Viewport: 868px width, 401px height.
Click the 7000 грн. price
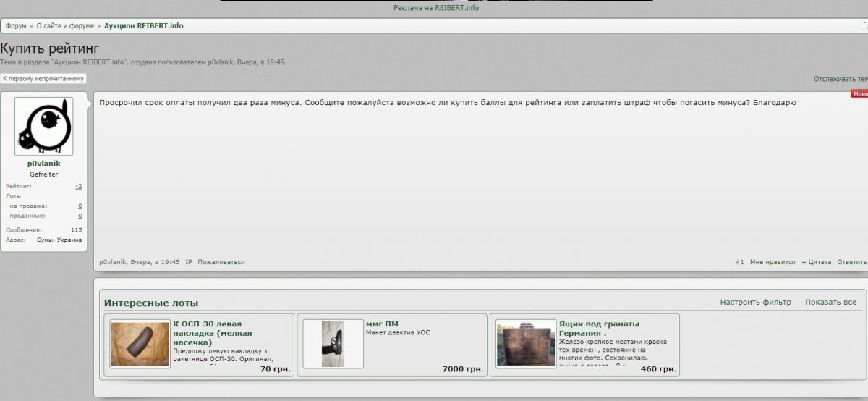pos(463,369)
